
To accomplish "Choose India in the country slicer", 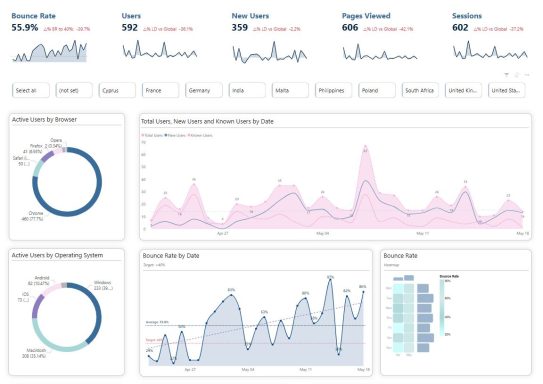I will (247, 90).
